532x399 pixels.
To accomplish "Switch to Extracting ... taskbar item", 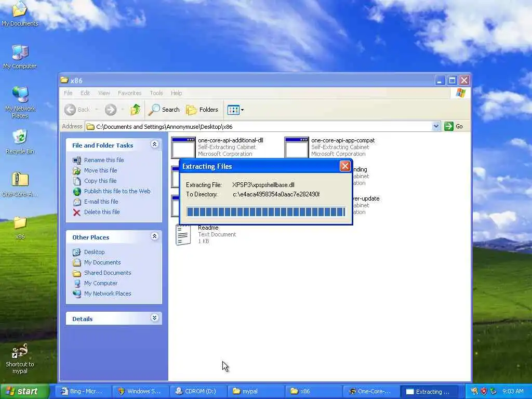I will 429,391.
